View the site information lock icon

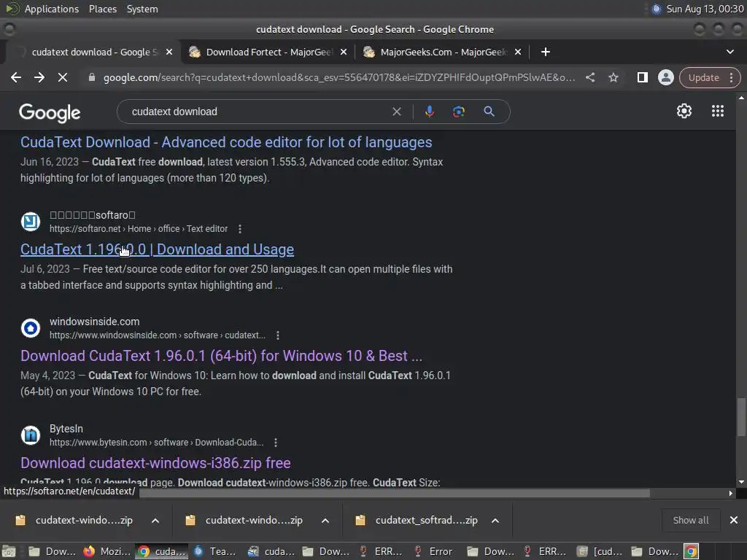pyautogui.click(x=91, y=77)
